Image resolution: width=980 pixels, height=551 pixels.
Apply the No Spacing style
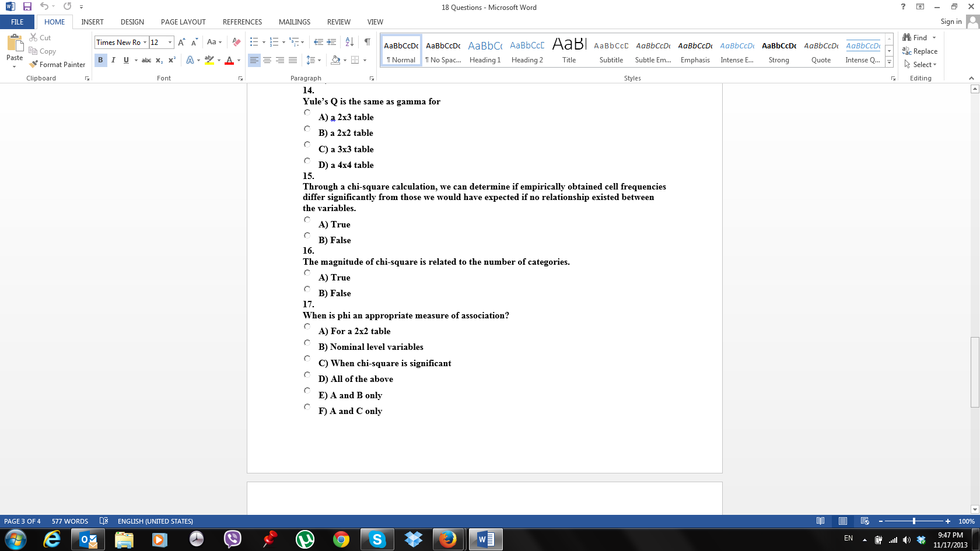443,51
